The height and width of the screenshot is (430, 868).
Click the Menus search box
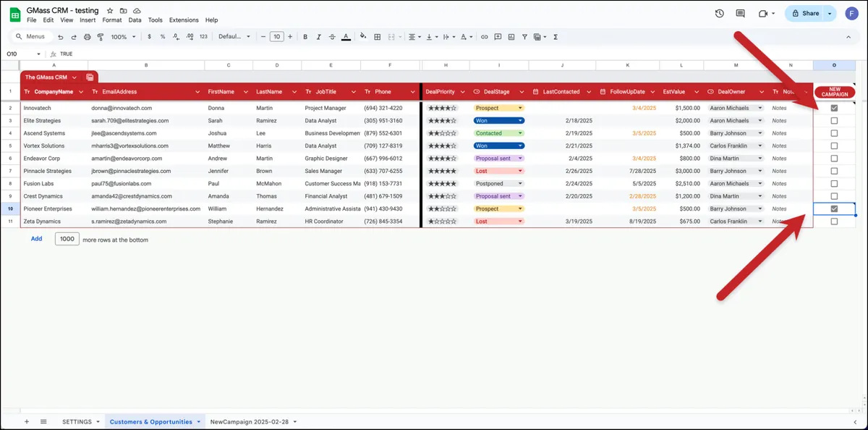(x=32, y=36)
